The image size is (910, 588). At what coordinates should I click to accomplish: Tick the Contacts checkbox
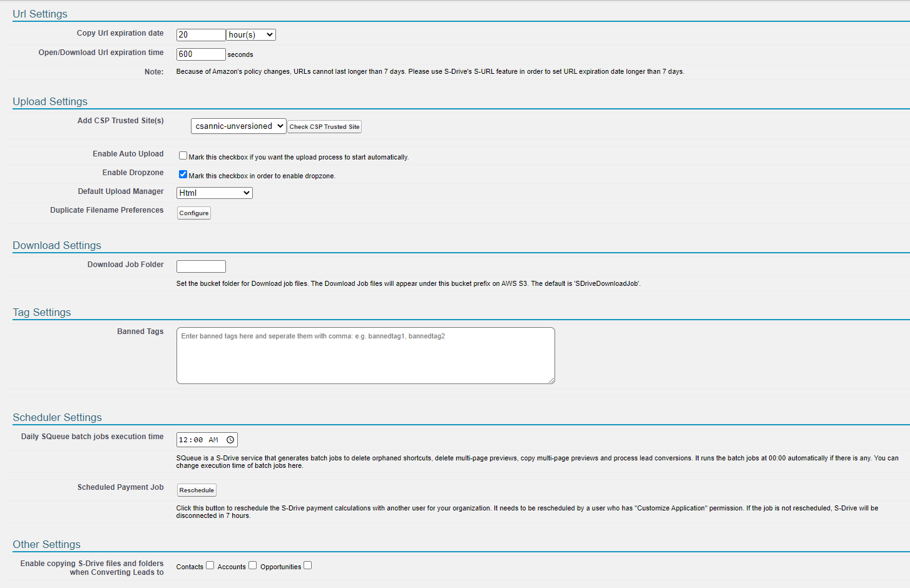(x=210, y=565)
